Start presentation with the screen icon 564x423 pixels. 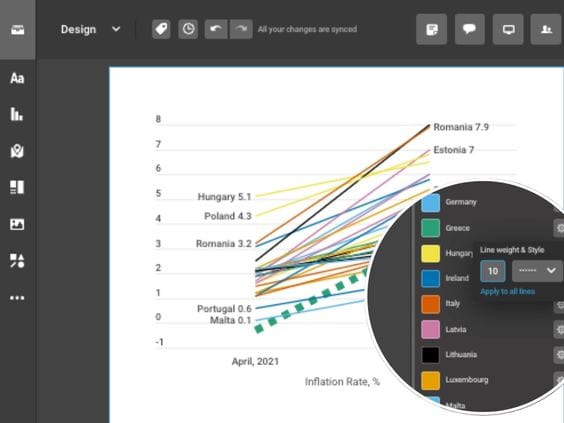508,29
